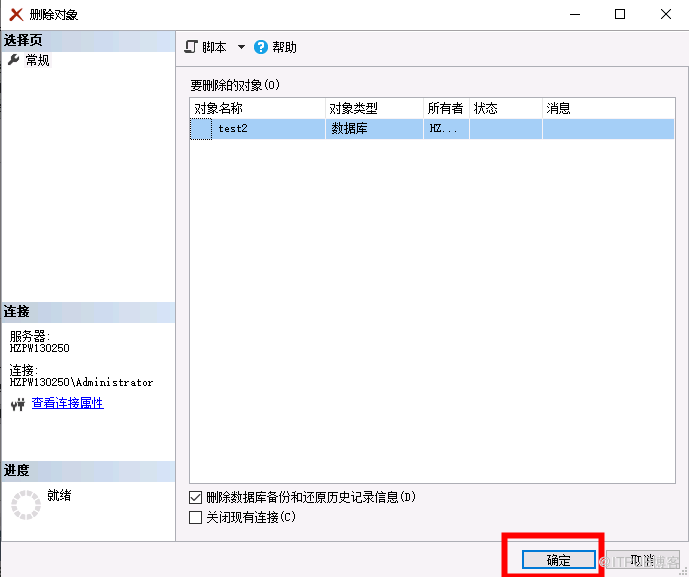Click the 状态 column header

(x=506, y=108)
